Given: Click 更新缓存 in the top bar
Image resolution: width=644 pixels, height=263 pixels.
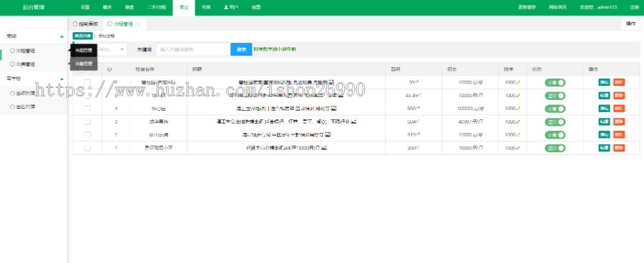Looking at the screenshot, I should coord(527,7).
